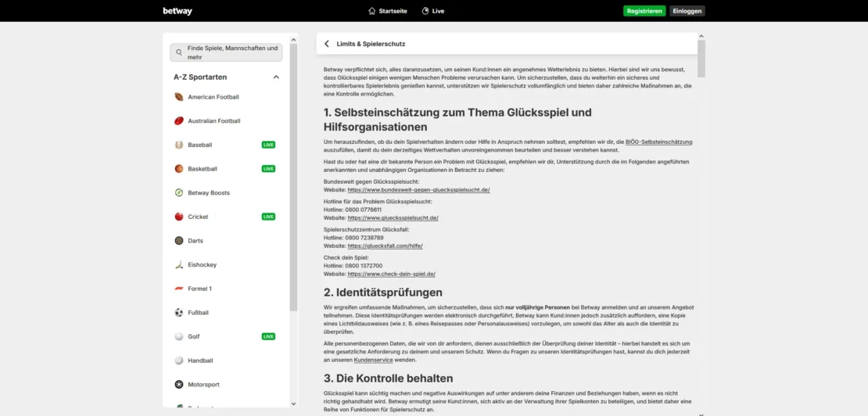This screenshot has width=868, height=416.
Task: Open American Football in the sports list
Action: coord(213,97)
